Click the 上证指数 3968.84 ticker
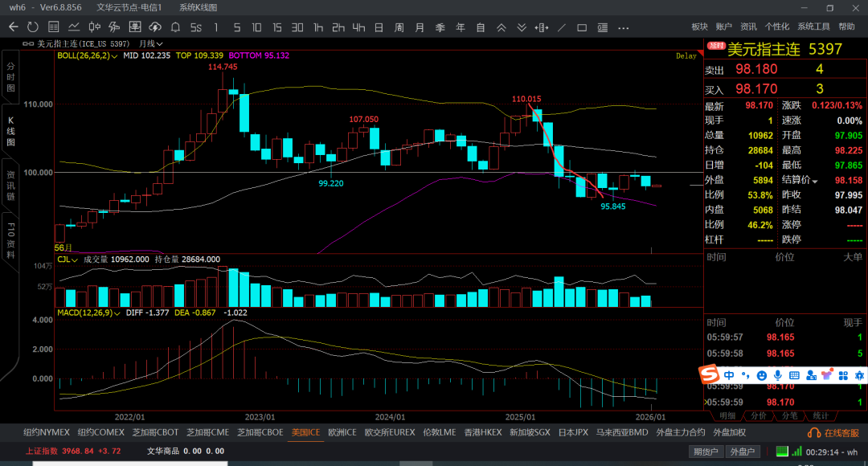868x466 pixels. [x=73, y=451]
